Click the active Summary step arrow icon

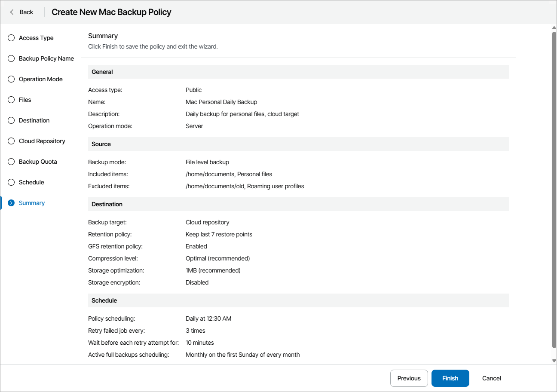pyautogui.click(x=11, y=203)
